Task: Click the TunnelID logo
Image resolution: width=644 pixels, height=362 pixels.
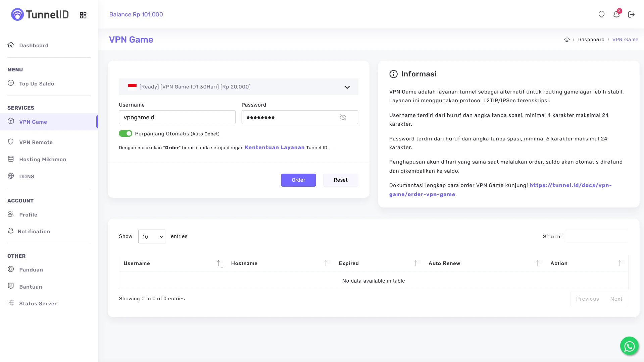Action: 40,14
